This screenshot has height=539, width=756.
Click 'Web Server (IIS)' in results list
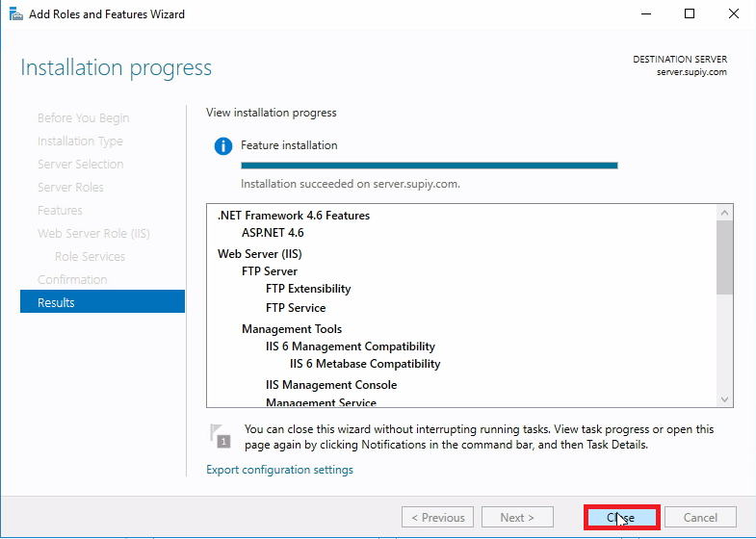click(x=260, y=254)
